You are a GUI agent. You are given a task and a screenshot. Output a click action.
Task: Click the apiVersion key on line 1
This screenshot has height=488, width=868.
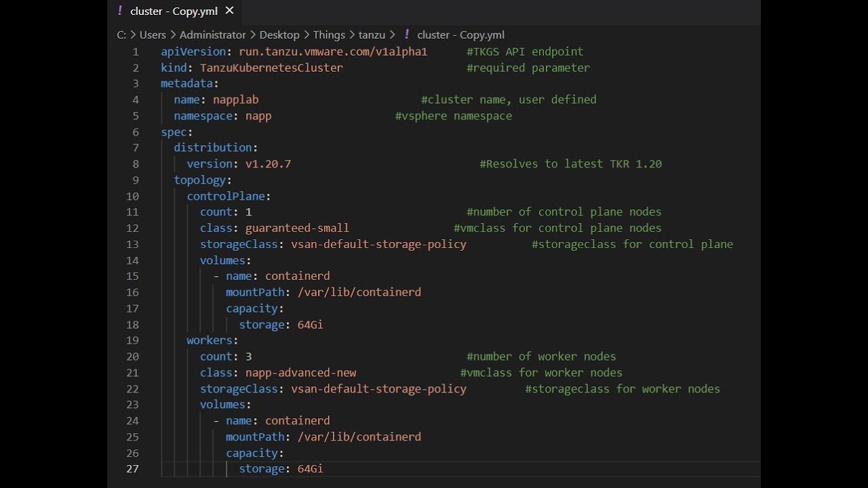193,52
